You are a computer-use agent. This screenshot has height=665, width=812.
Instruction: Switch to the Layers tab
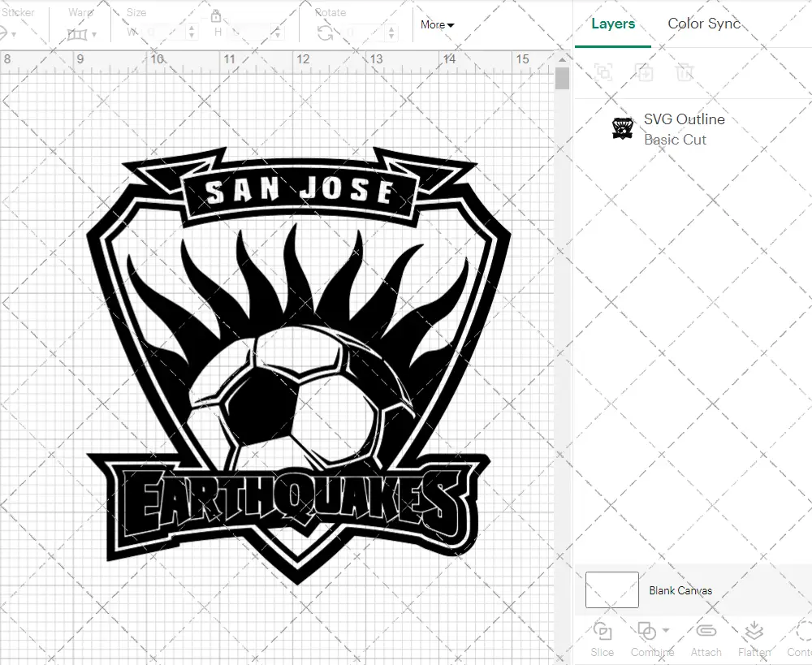pyautogui.click(x=613, y=24)
